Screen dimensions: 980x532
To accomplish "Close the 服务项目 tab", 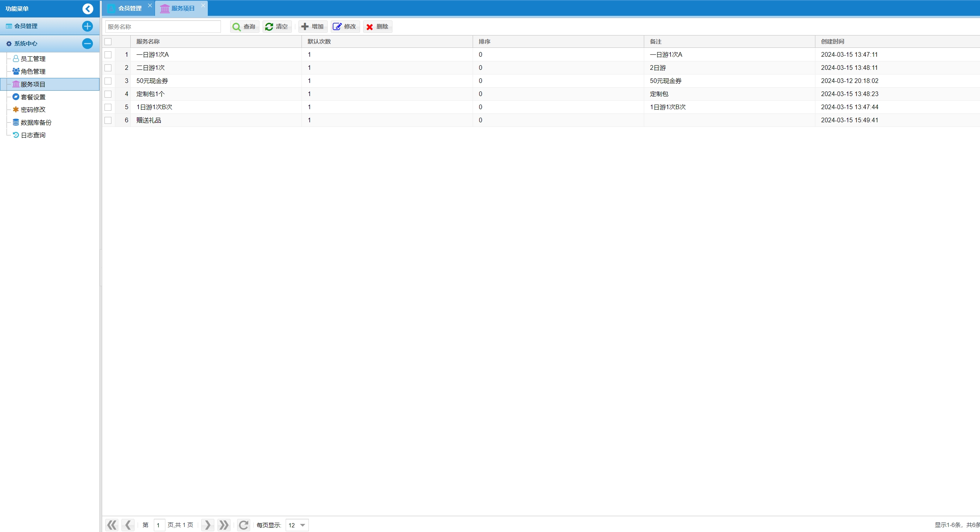I will click(x=203, y=5).
